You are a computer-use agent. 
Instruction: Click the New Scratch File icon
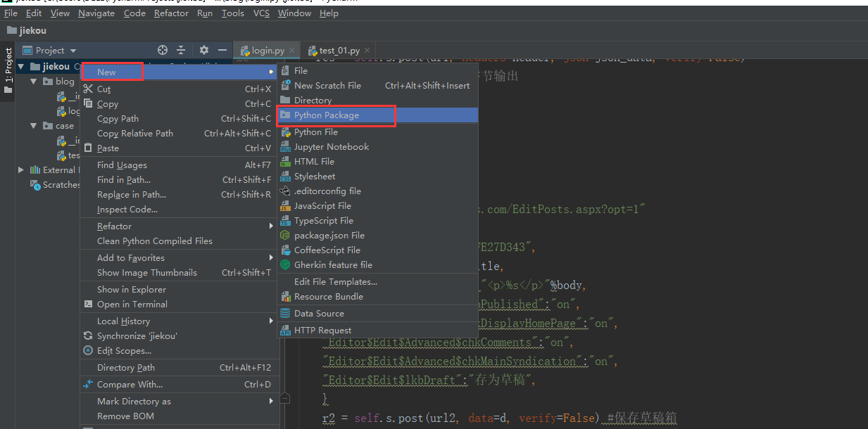tap(285, 85)
